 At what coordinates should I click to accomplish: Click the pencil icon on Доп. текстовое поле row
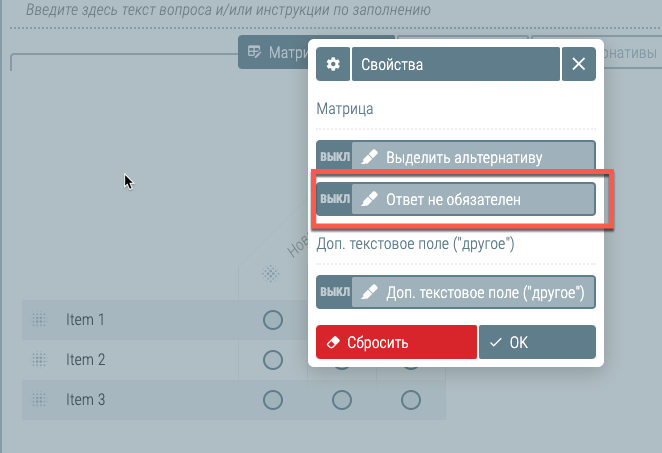tap(369, 292)
